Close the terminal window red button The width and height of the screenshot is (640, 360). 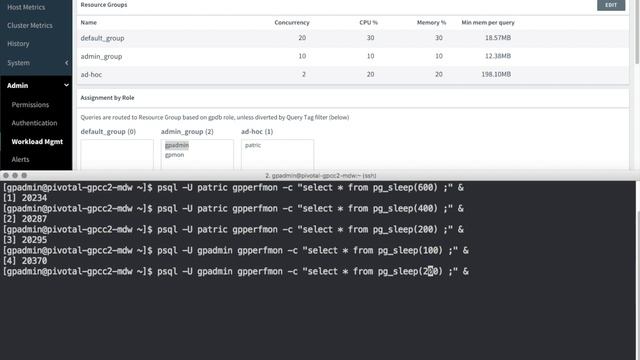(x=6, y=176)
